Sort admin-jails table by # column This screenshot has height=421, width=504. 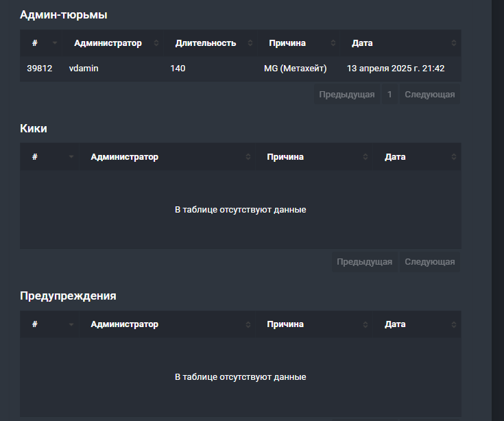point(55,43)
